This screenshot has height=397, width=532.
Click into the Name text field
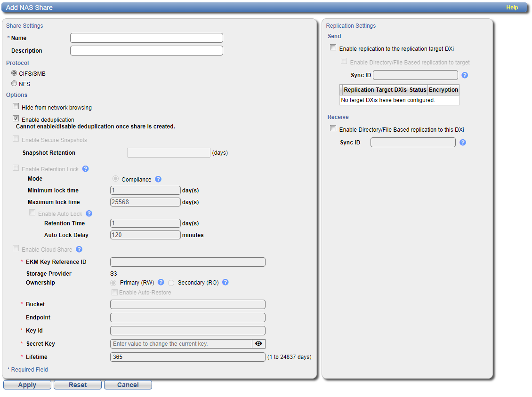point(146,38)
